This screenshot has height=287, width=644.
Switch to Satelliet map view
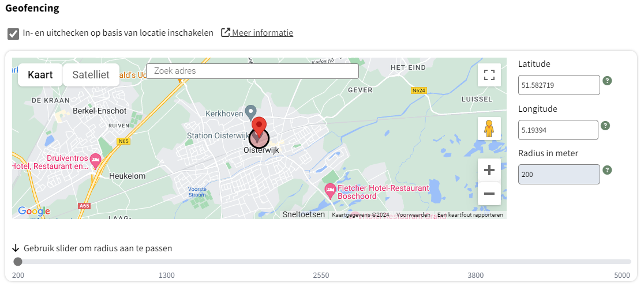[x=91, y=75]
